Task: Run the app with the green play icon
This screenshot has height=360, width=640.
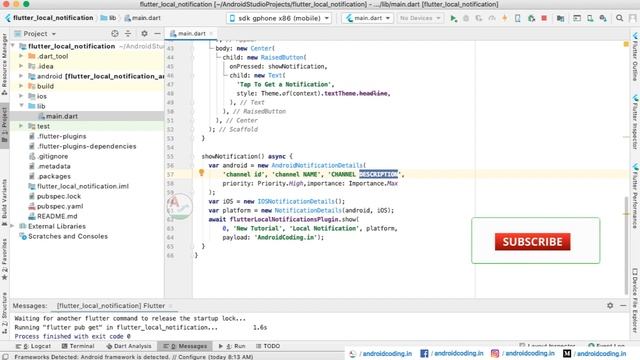Action: click(453, 18)
